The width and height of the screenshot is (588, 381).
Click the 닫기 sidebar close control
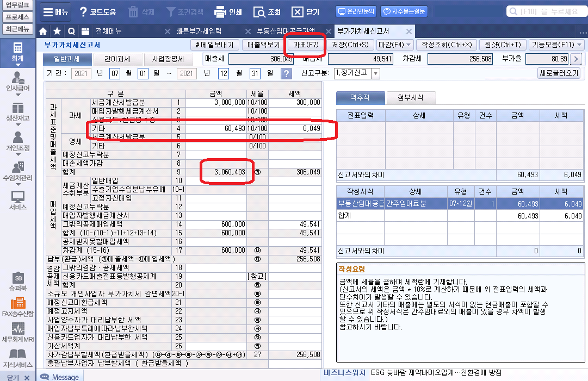17,377
